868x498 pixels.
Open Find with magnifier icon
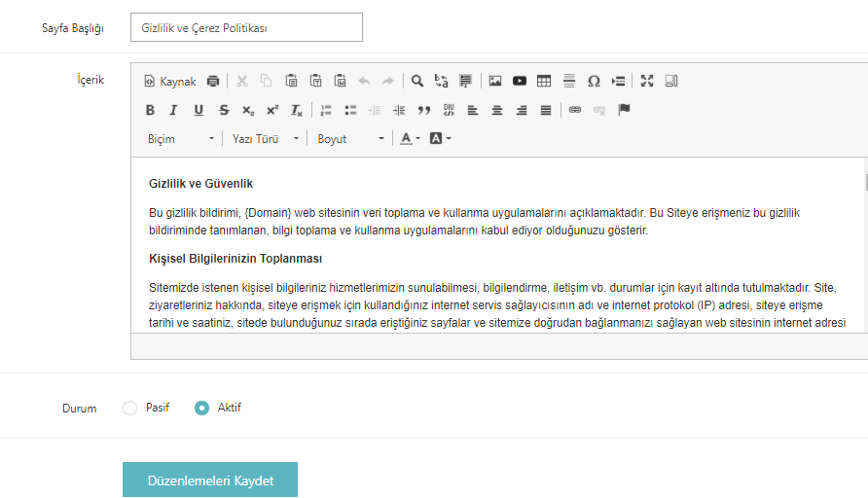click(x=417, y=82)
